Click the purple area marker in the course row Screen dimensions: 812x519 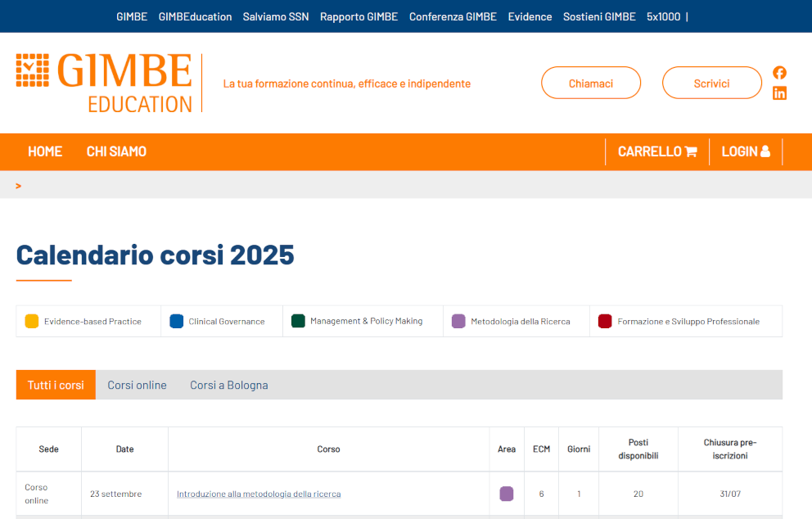point(507,494)
